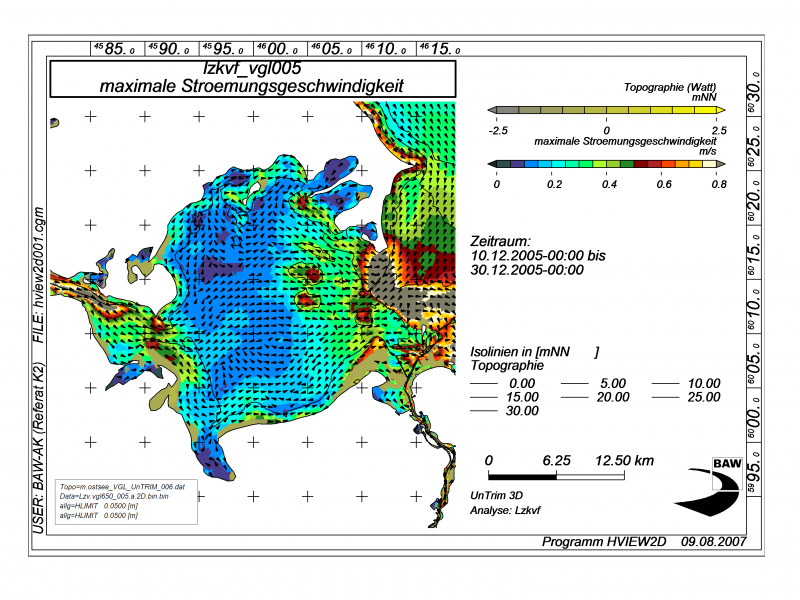Click the vertical 'USER: BAW-AK (Referat K2)' label
Screen dimensions: 800x600
39,448
